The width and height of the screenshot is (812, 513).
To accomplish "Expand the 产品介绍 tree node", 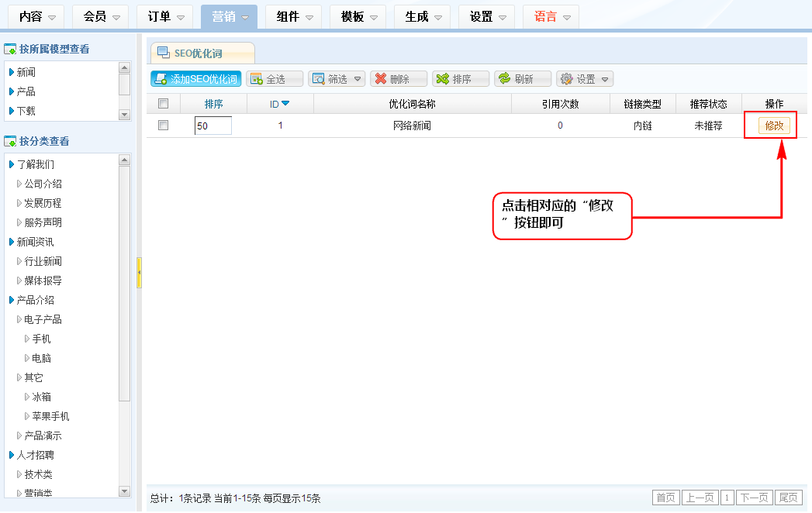I will click(x=12, y=300).
